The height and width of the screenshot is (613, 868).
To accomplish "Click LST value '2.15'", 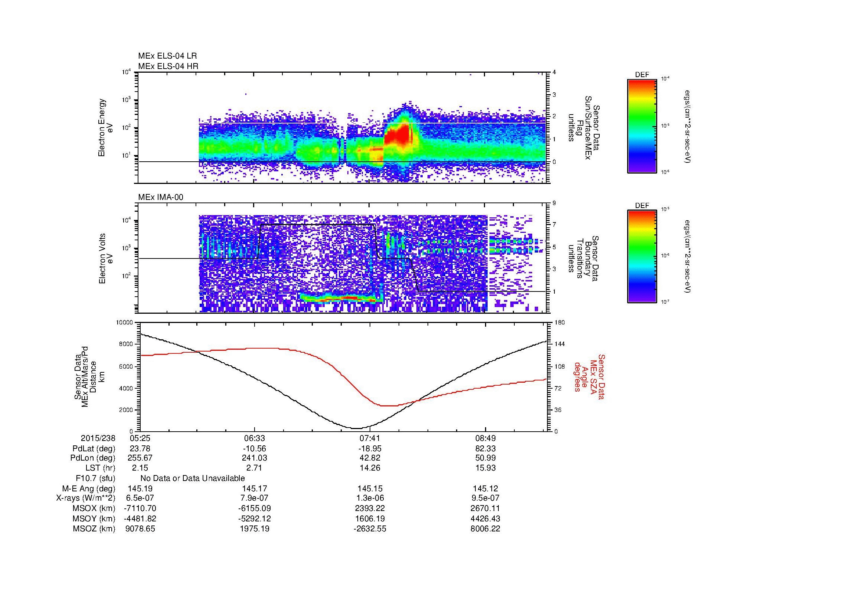I will click(140, 468).
